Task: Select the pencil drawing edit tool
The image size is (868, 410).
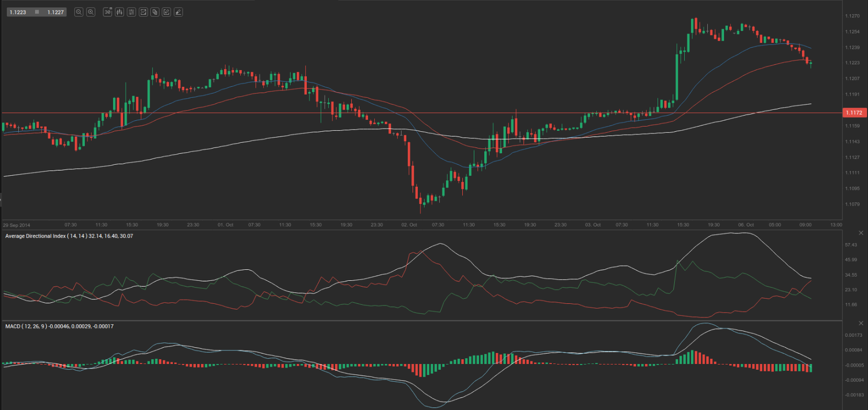Action: (166, 12)
